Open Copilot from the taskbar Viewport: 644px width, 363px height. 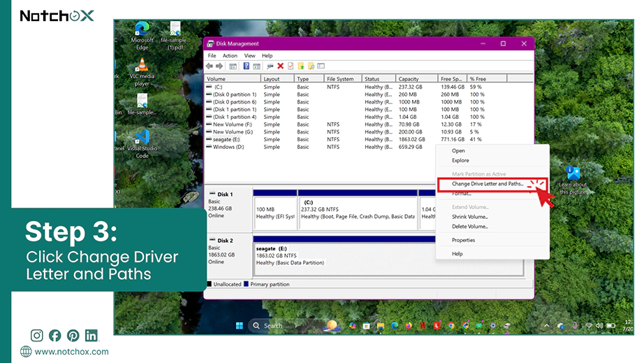pyautogui.click(x=353, y=326)
